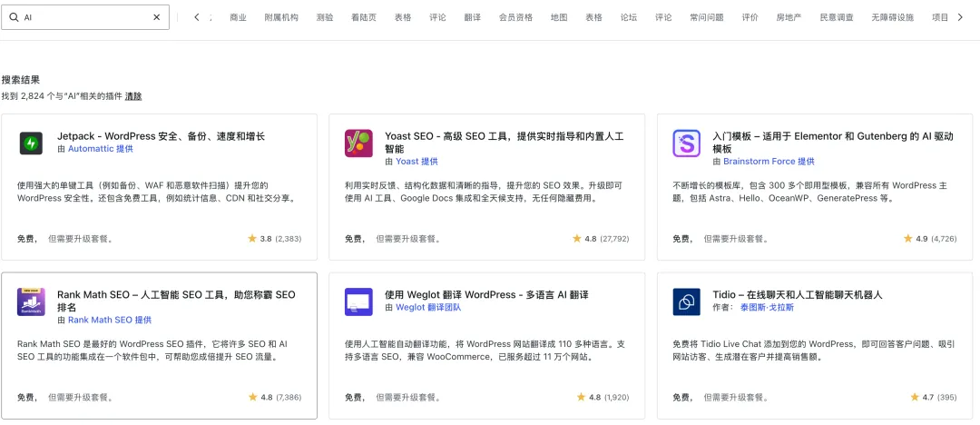Click the star icon on the Tidio card
The height and width of the screenshot is (425, 980).
915,397
